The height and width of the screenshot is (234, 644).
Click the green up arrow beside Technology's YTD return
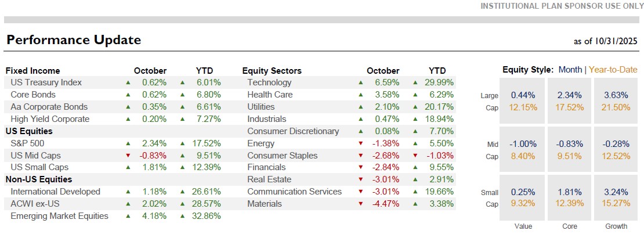tap(415, 82)
